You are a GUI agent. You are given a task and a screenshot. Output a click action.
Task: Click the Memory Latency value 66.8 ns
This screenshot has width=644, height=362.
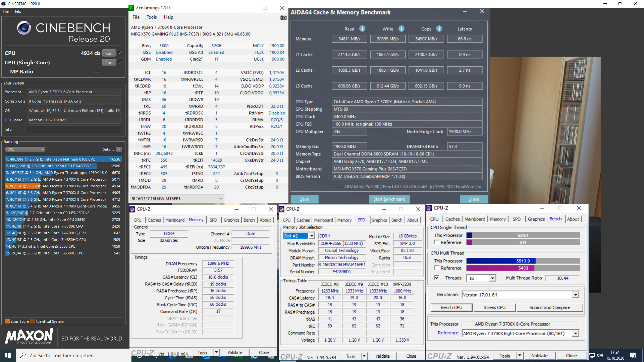pos(465,39)
